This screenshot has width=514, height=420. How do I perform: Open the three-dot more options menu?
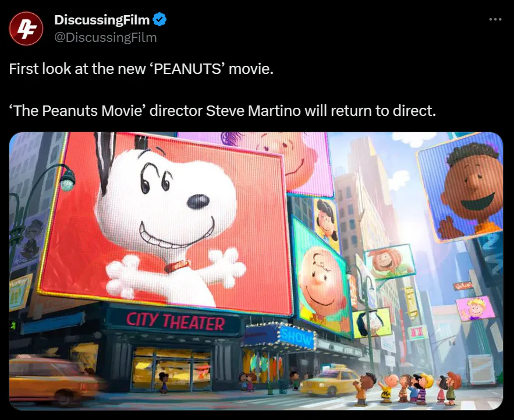pos(495,19)
